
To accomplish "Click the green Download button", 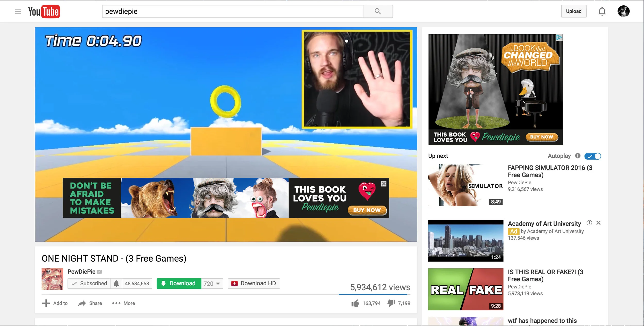I will pyautogui.click(x=179, y=284).
